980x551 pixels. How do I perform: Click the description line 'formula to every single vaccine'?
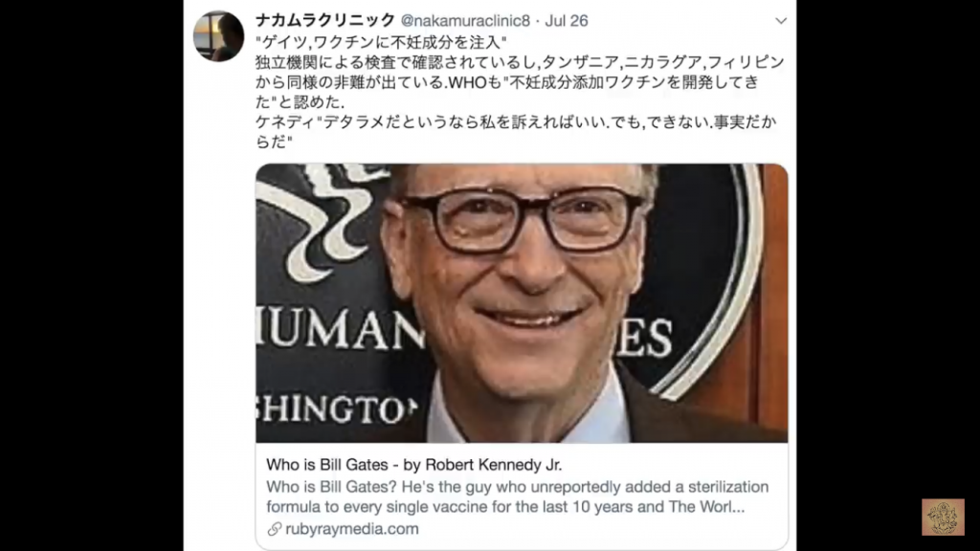pyautogui.click(x=505, y=507)
